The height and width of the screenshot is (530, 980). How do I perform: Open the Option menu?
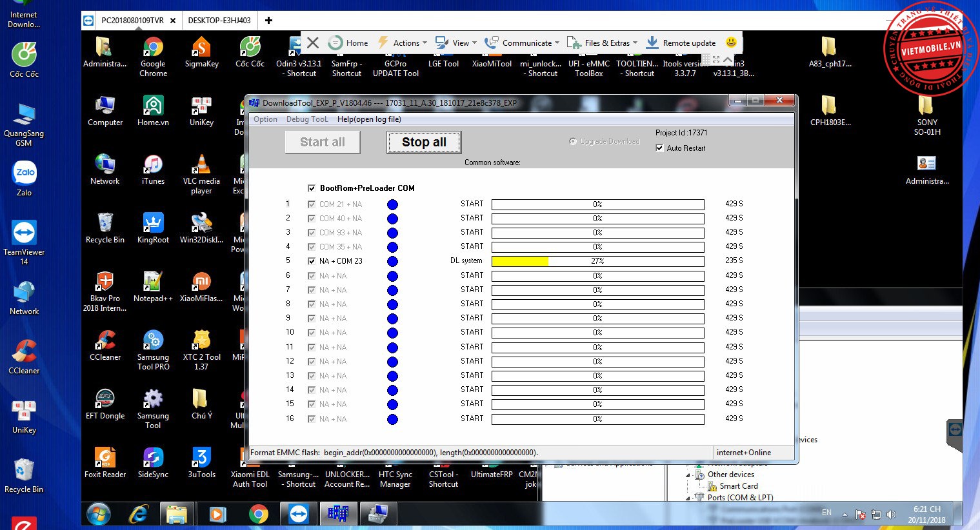[265, 119]
